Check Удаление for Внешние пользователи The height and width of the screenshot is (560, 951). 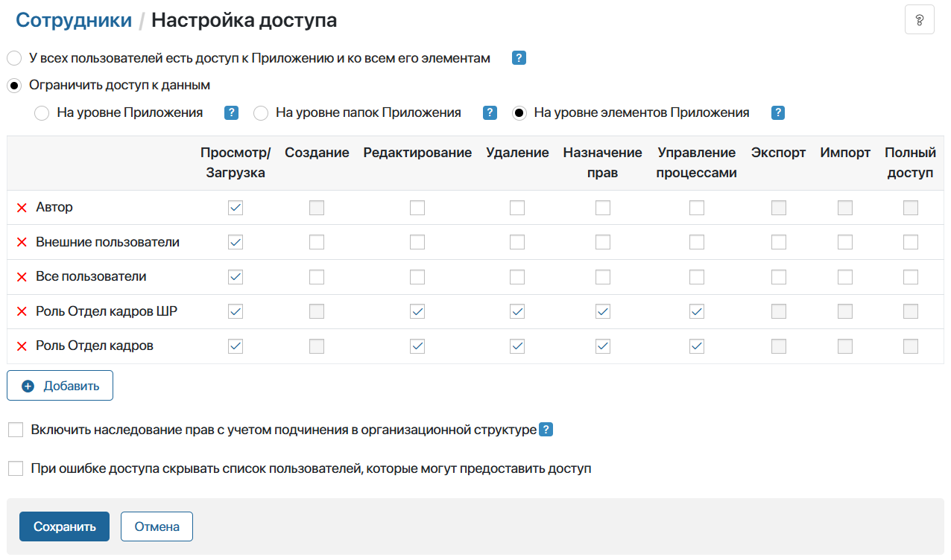coord(517,242)
